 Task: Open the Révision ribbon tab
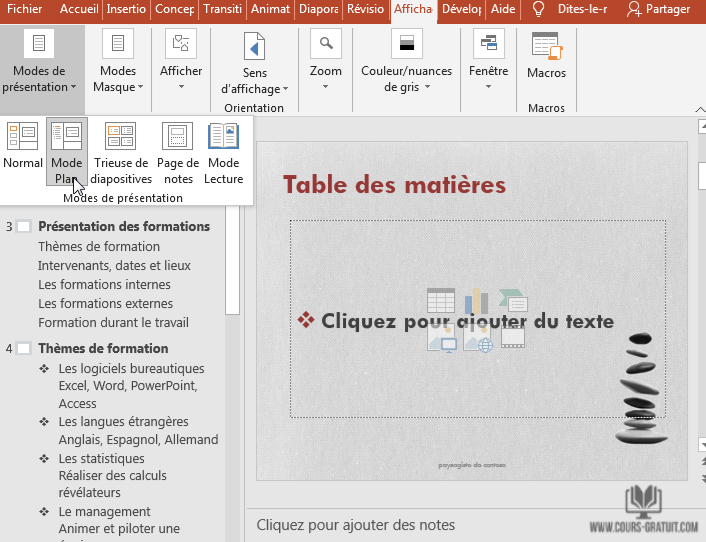pos(365,9)
